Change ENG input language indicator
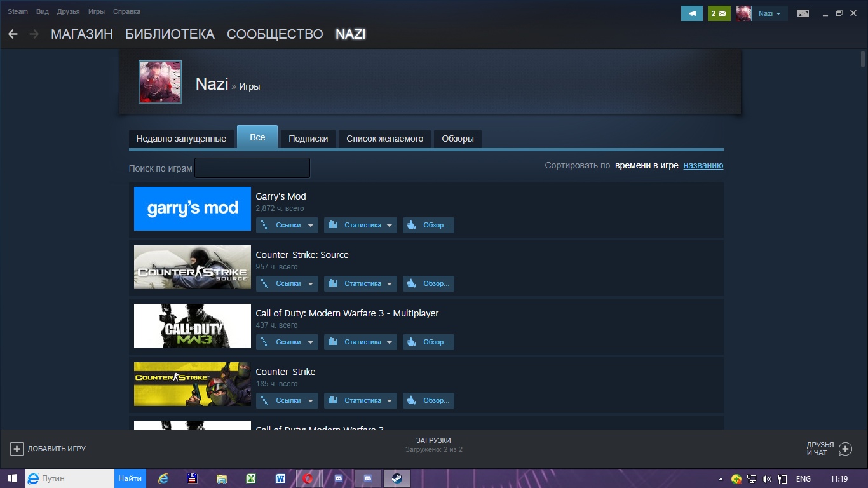Viewport: 868px width, 488px height. pos(803,478)
